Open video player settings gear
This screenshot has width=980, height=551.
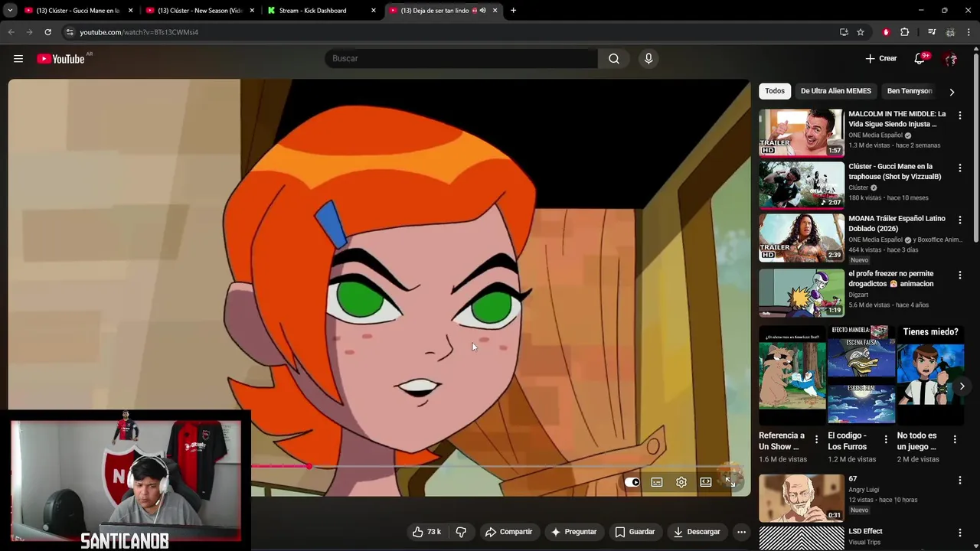[681, 482]
